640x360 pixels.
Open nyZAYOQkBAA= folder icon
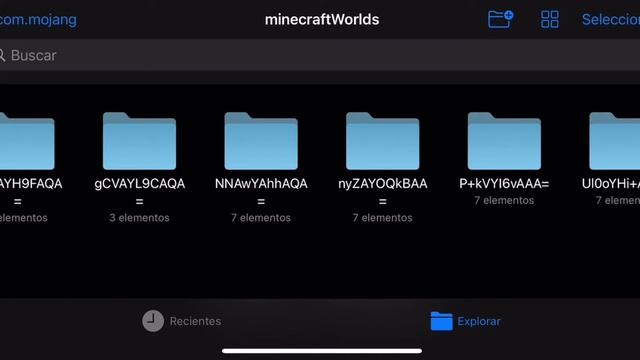tap(382, 141)
